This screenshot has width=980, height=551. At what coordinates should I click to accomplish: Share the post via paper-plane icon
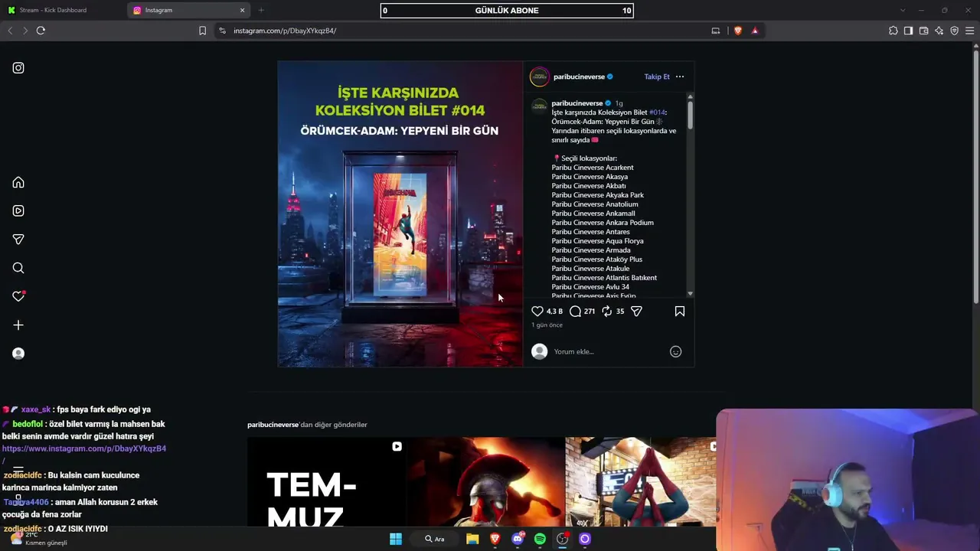tap(636, 311)
